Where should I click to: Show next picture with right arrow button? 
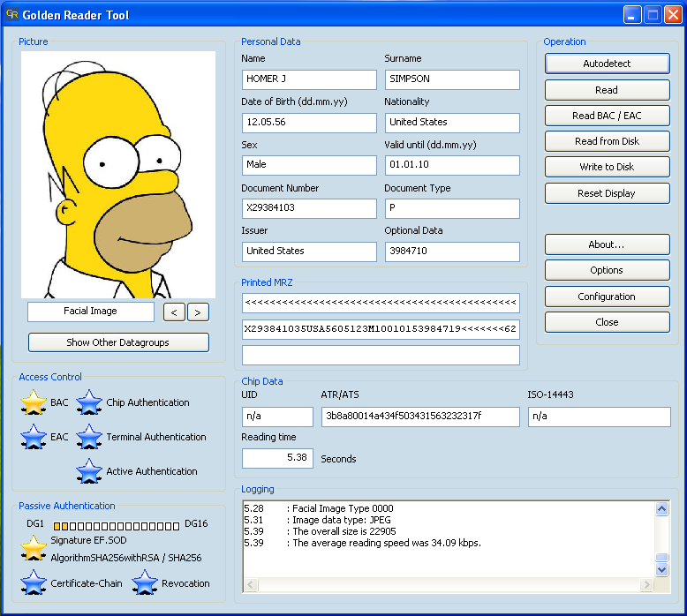click(198, 312)
